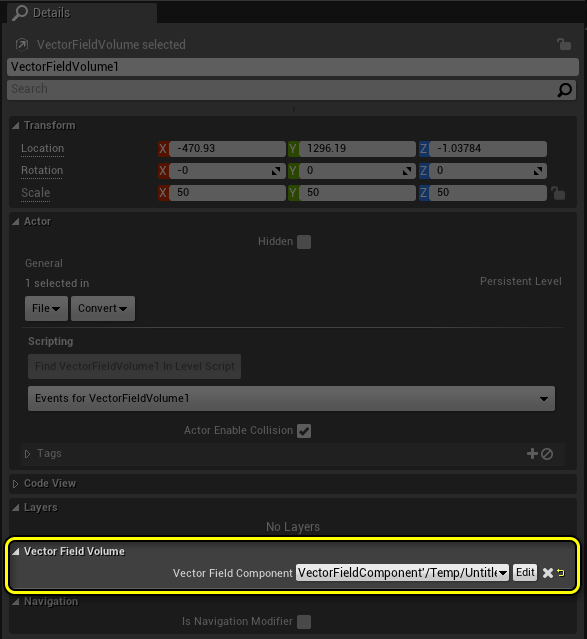587x639 pixels.
Task: Open the File menu button
Action: coord(46,308)
